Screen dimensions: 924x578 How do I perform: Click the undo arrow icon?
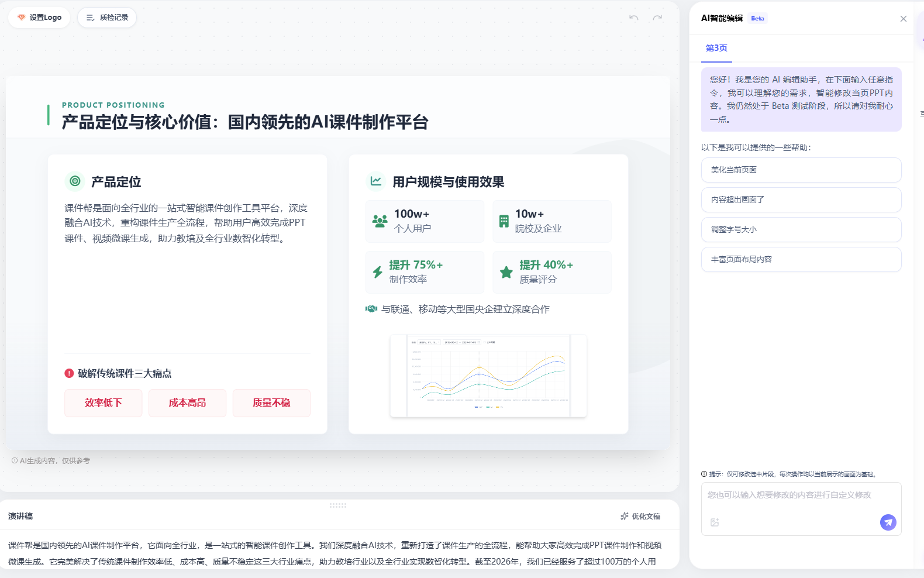(634, 18)
